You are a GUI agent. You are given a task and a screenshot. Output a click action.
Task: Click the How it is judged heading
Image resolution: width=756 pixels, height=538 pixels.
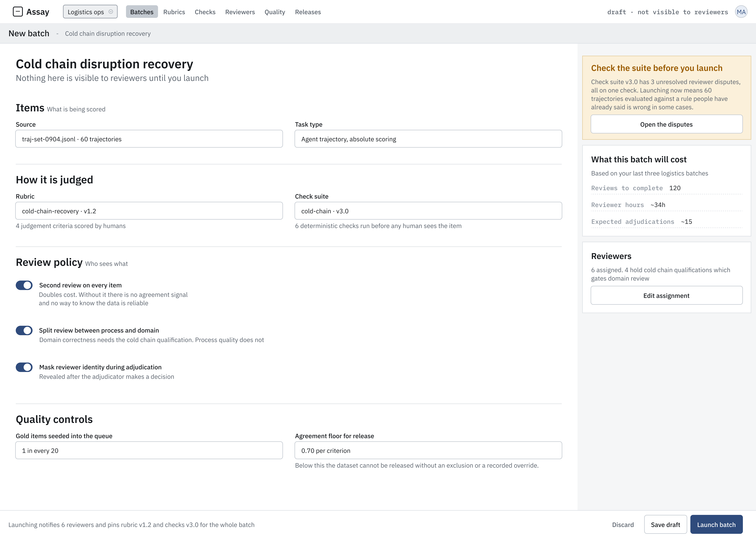54,180
